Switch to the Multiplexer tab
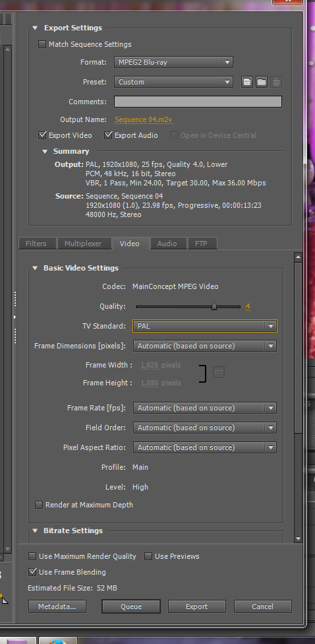This screenshot has width=315, height=644. click(83, 243)
